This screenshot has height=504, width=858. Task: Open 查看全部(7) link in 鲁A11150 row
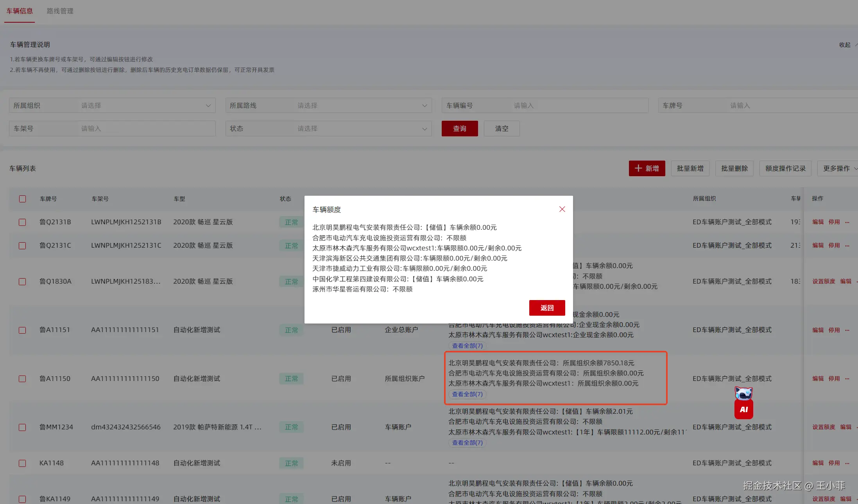(x=467, y=394)
